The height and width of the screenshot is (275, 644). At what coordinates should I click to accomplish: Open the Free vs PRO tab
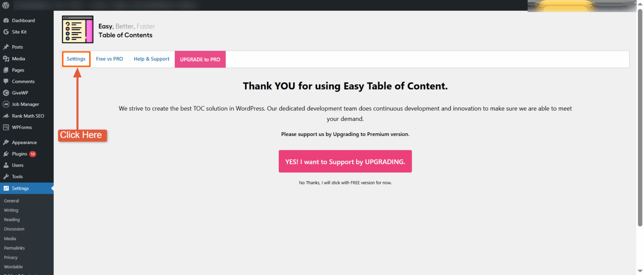pyautogui.click(x=109, y=59)
